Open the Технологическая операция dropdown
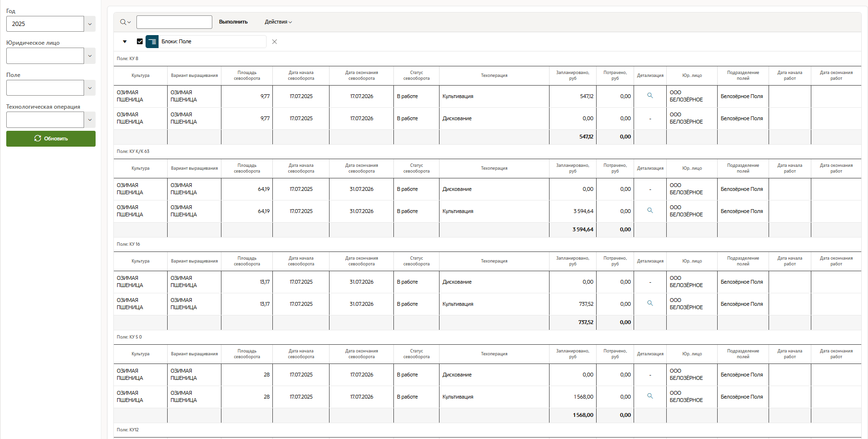 90,120
